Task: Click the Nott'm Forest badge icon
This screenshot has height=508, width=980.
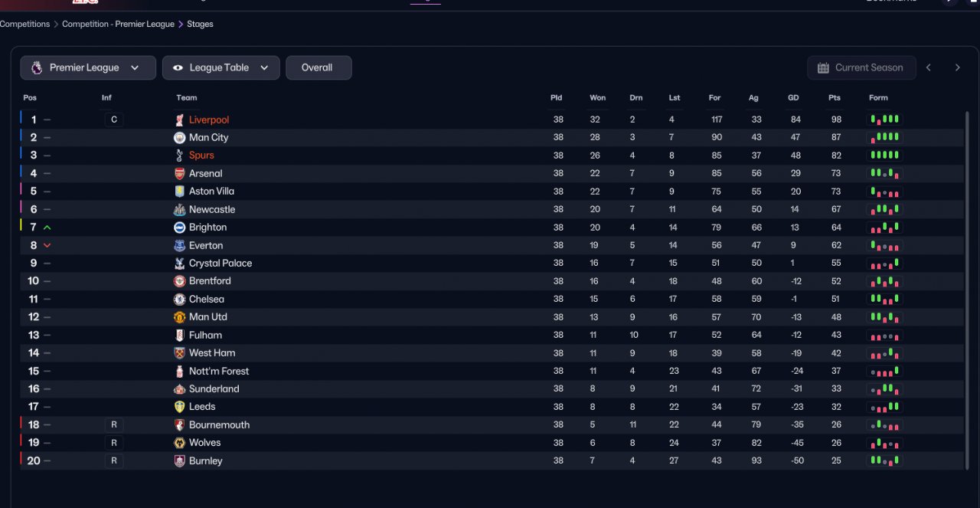Action: (x=179, y=371)
